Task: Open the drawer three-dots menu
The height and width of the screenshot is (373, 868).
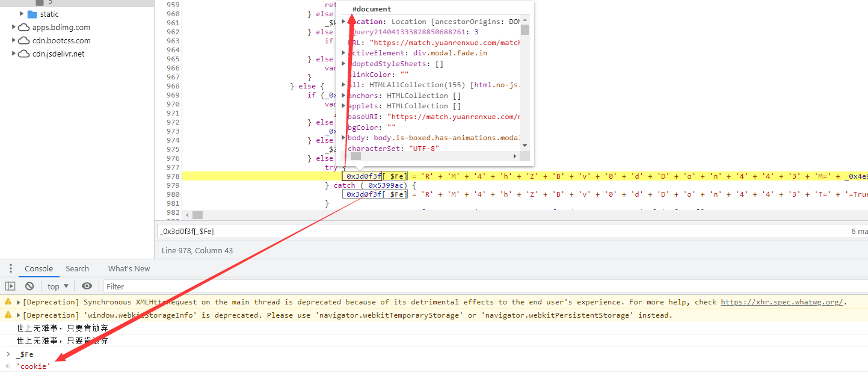Action: pos(10,269)
